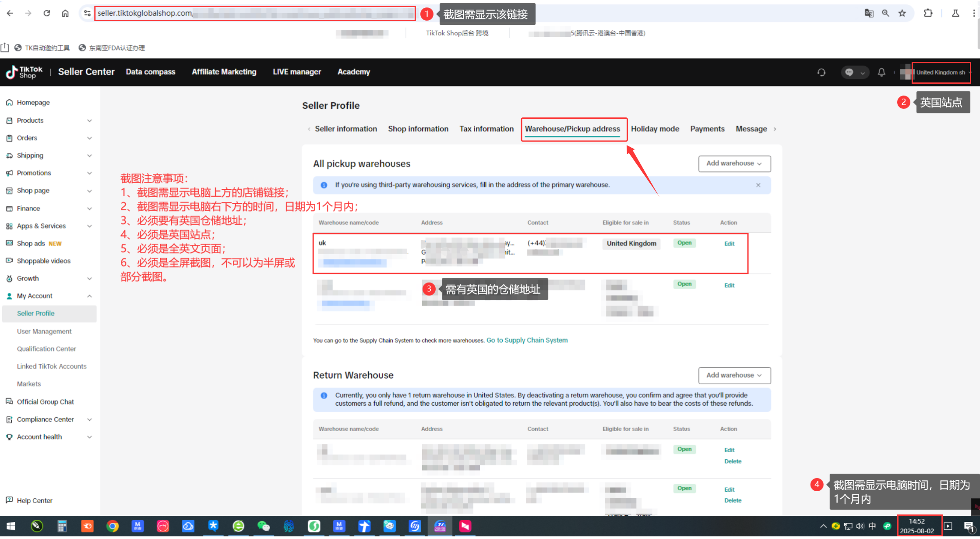Click Go to Supply Chain System link
The image size is (980, 539).
click(527, 340)
